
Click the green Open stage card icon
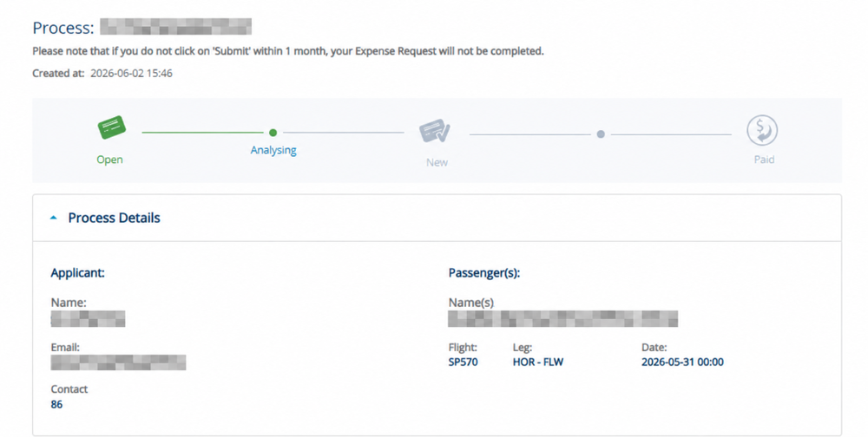pyautogui.click(x=112, y=127)
